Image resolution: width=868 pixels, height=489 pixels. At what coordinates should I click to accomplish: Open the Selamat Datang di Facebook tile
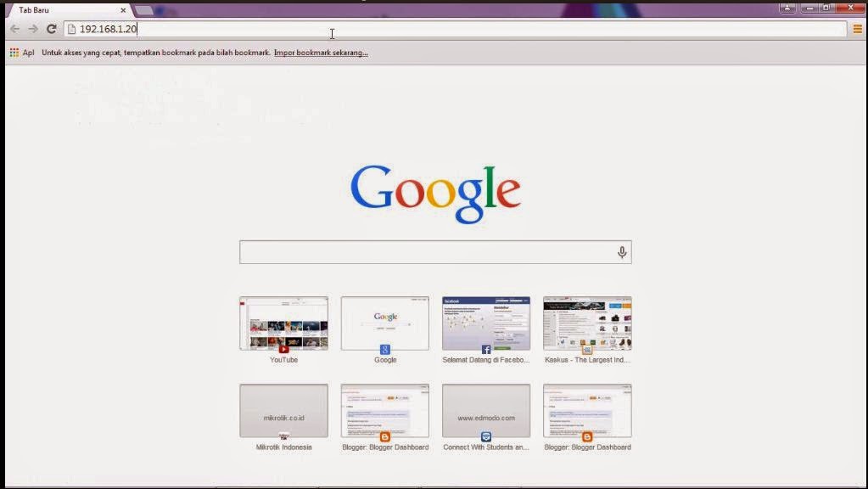coord(486,323)
